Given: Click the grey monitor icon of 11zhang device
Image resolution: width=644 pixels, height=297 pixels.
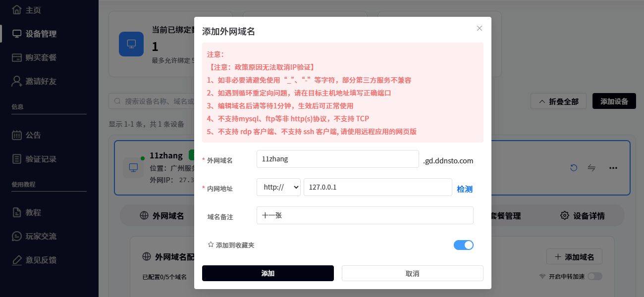Looking at the screenshot, I should tap(133, 168).
